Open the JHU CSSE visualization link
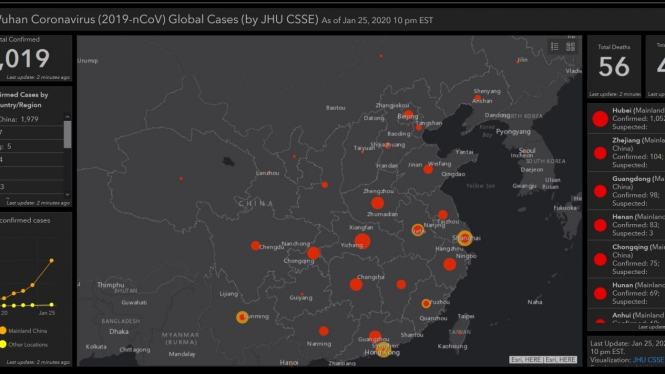 click(x=648, y=360)
